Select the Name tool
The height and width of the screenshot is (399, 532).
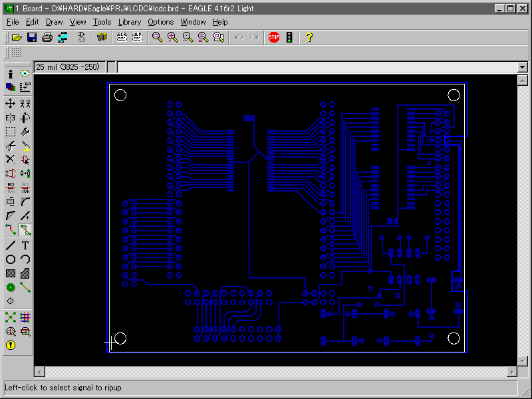[11, 188]
